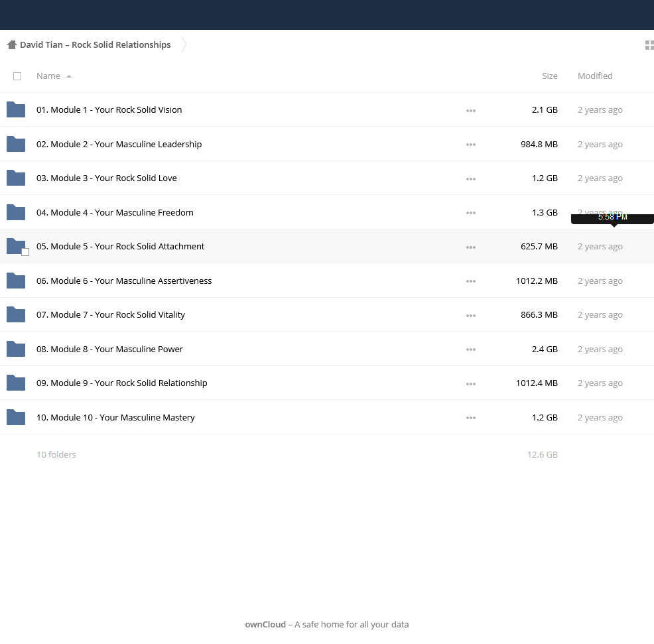Click the 1.3 GB size of Module 4
The width and height of the screenshot is (654, 644).
coord(545,212)
